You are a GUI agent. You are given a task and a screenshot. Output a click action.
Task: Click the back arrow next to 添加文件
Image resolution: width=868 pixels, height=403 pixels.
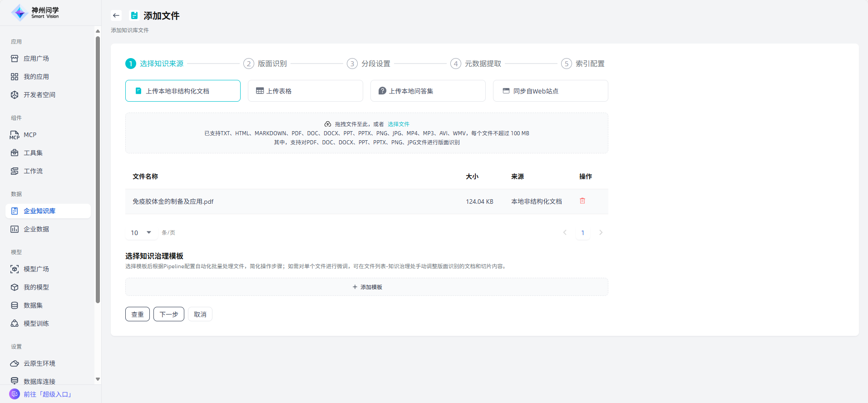click(x=116, y=15)
